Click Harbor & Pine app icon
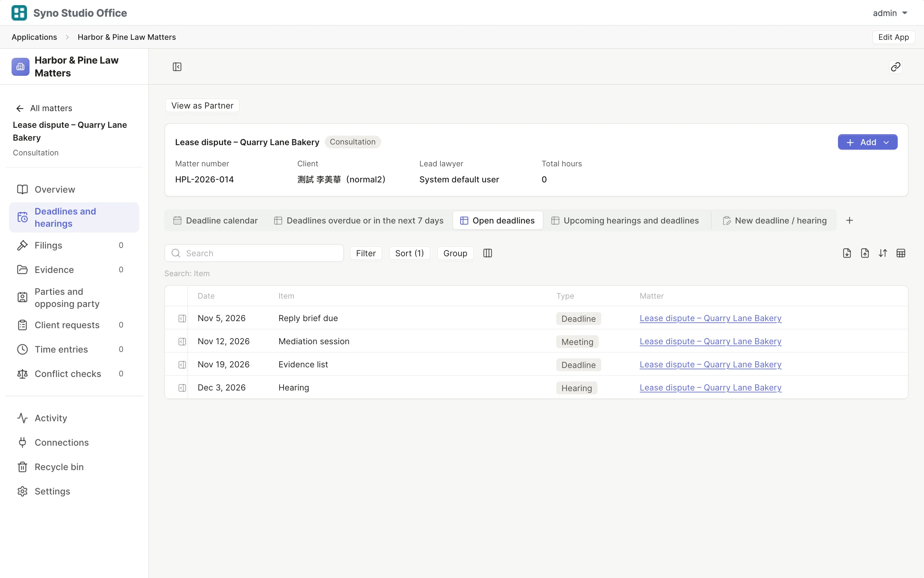 click(x=20, y=67)
